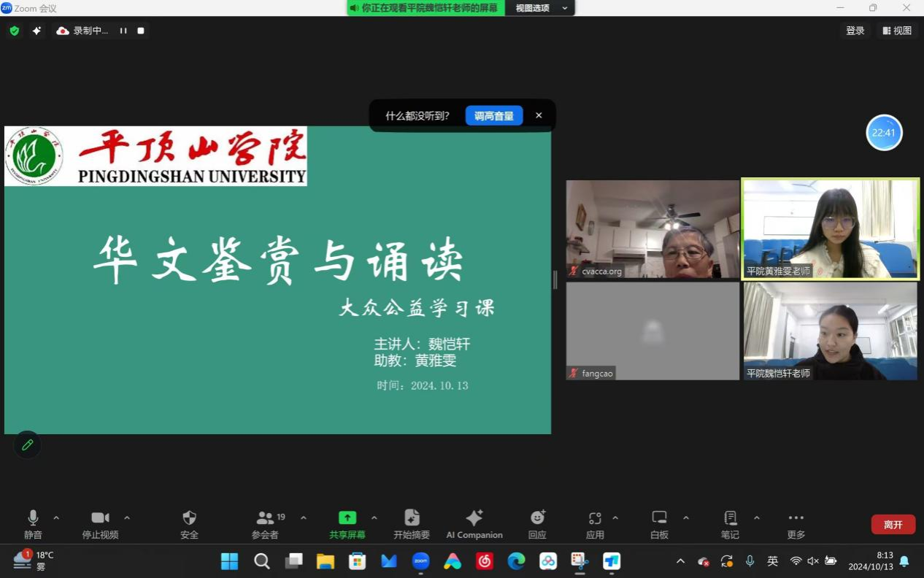Screen dimensions: 924x578
Task: Pause the recording with pause button
Action: point(123,31)
